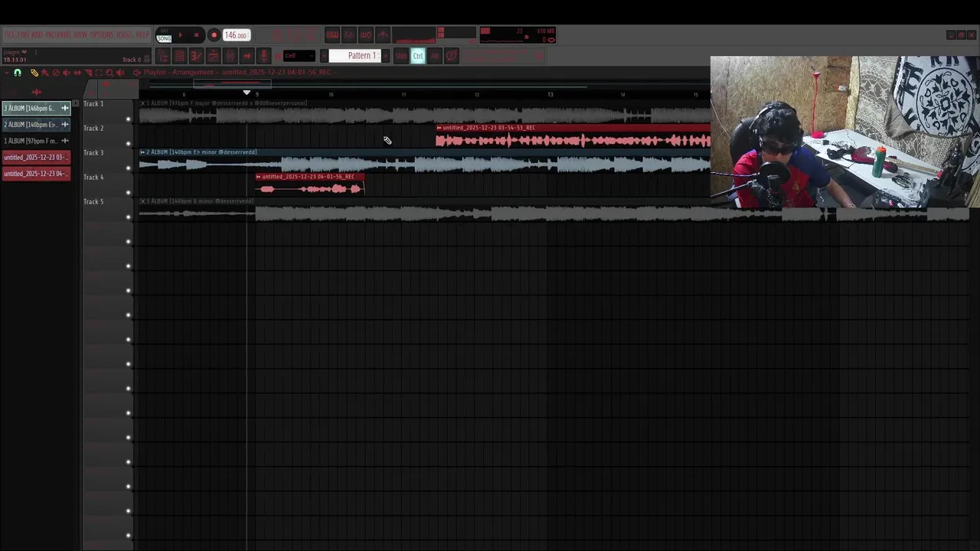Toggle the playlist snap magnet icon
The image size is (980, 551).
(x=18, y=73)
